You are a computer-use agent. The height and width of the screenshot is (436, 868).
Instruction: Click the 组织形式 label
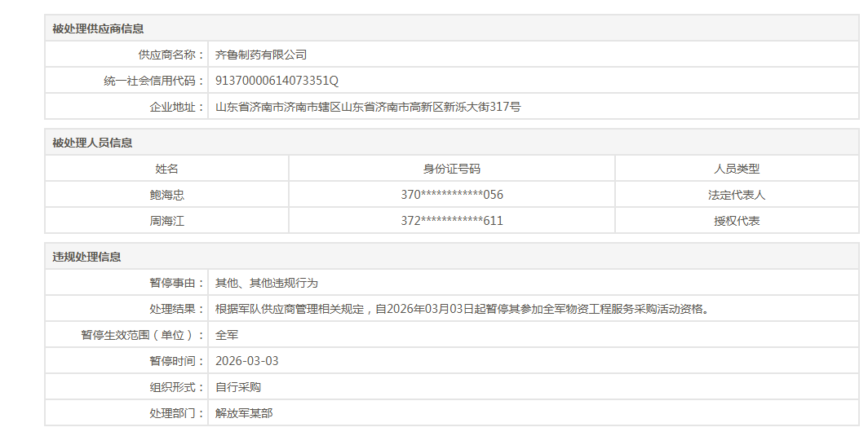[x=177, y=387]
